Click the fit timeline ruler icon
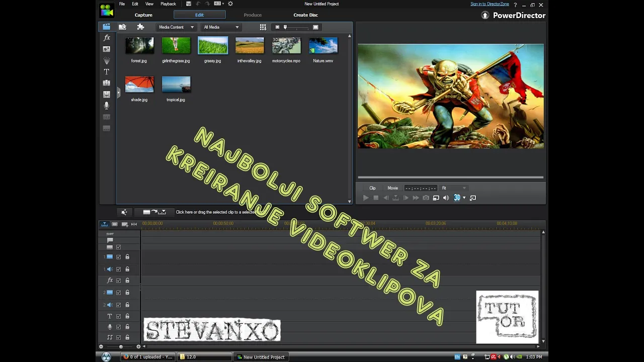Screen dimensions: 644x362 (x=134, y=224)
